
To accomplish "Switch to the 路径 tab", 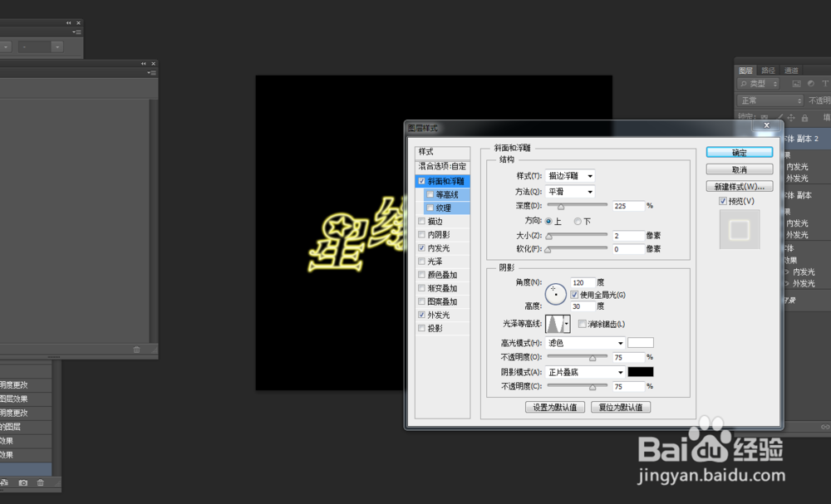I will (768, 70).
